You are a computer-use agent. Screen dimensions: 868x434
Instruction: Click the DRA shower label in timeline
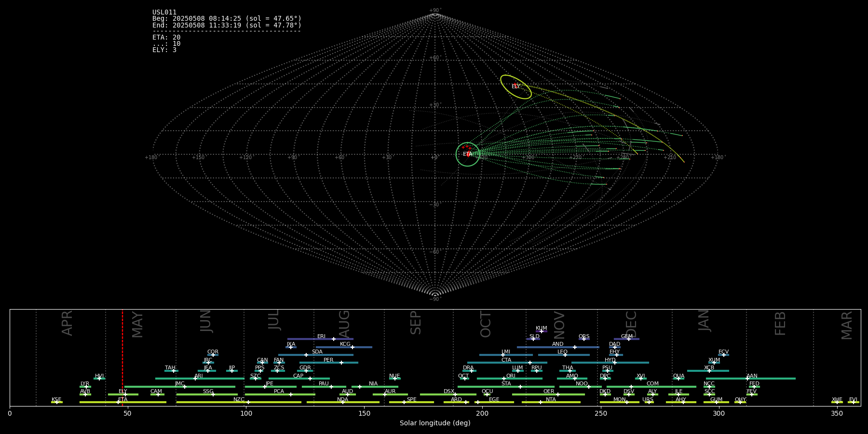click(468, 367)
